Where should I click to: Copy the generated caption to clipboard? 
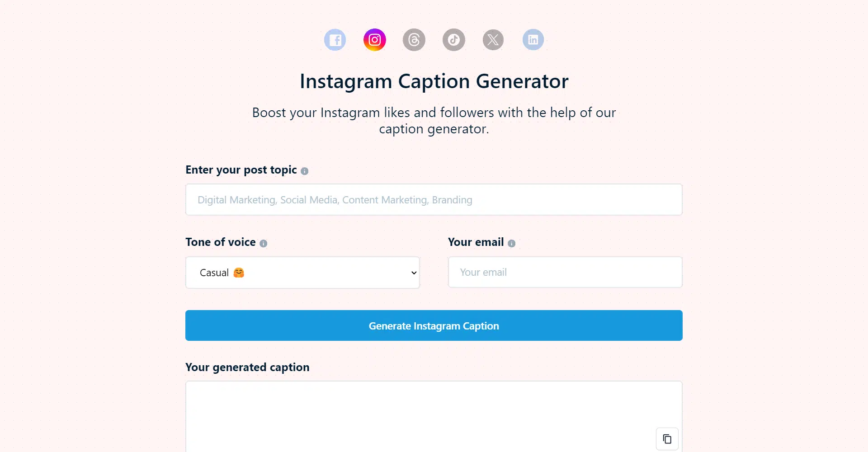tap(667, 439)
